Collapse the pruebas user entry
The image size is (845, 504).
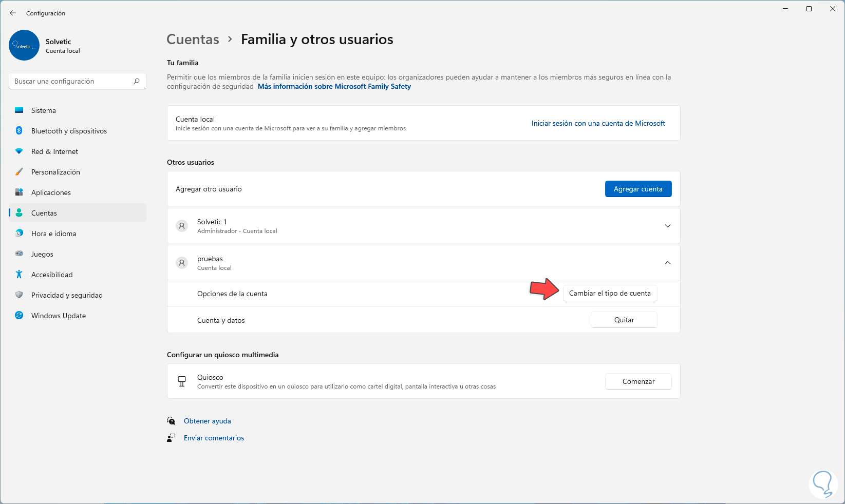[x=667, y=263]
